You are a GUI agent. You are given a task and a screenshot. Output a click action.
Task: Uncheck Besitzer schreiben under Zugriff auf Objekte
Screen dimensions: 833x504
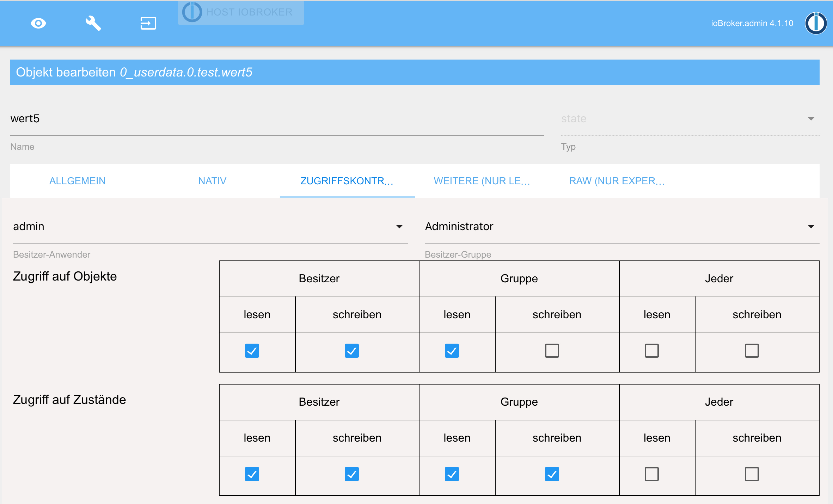[351, 351]
